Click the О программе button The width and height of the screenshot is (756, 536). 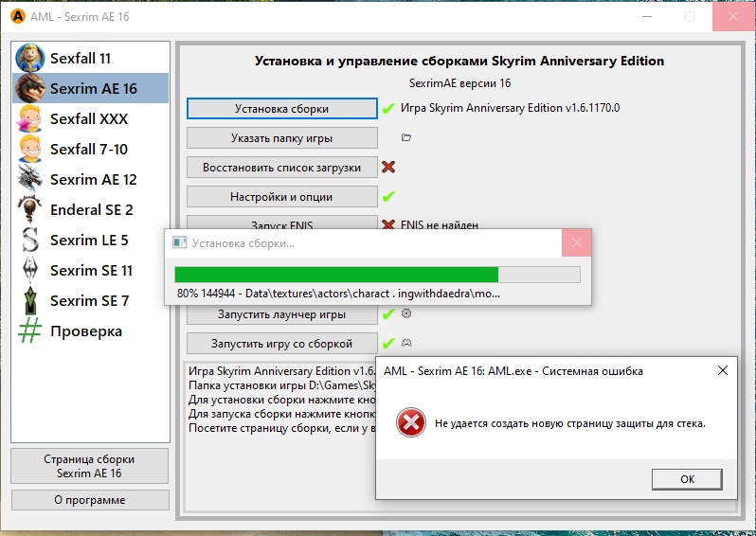tap(90, 500)
